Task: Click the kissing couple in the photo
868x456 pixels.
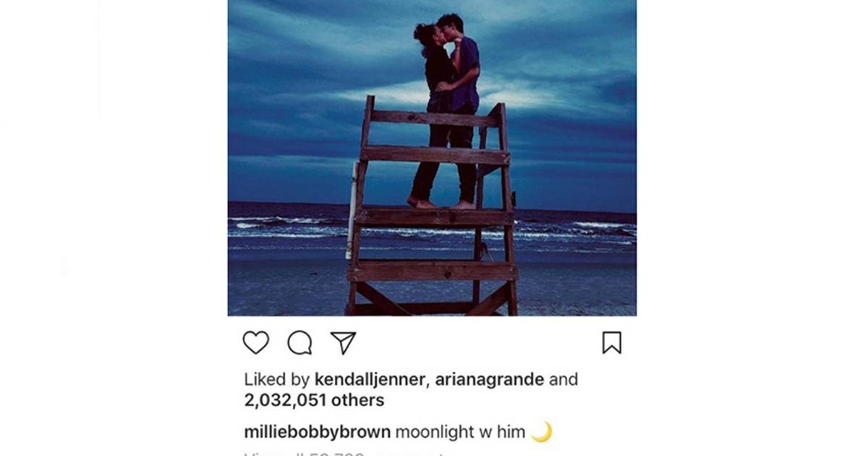Action: click(447, 72)
